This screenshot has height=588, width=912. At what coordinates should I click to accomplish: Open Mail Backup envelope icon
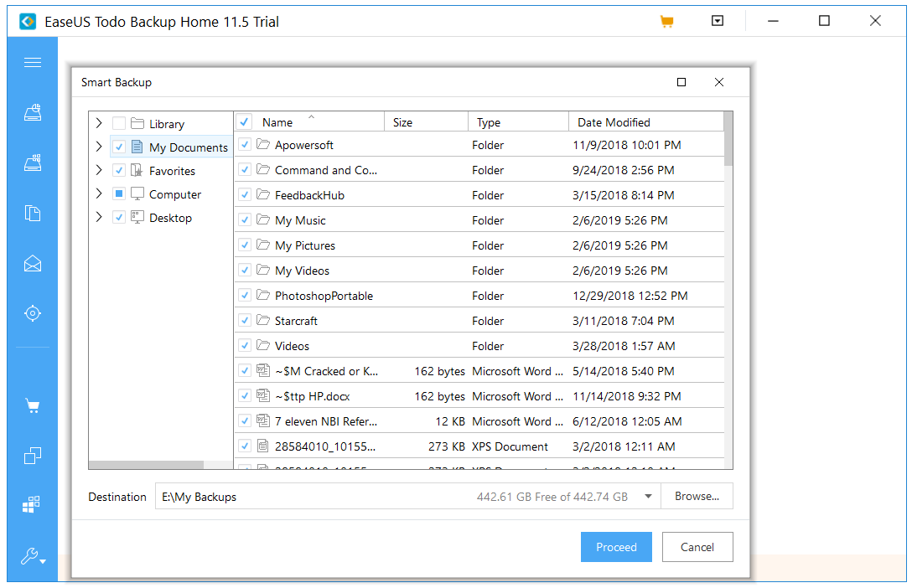pyautogui.click(x=33, y=264)
